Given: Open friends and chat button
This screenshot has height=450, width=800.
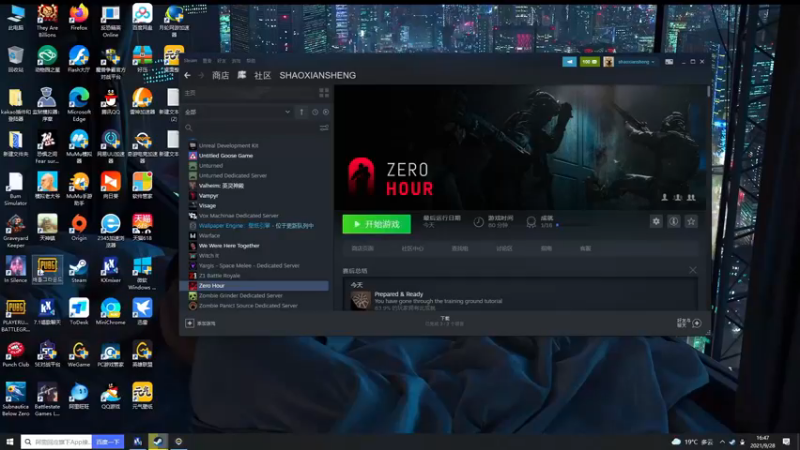Looking at the screenshot, I should [689, 323].
